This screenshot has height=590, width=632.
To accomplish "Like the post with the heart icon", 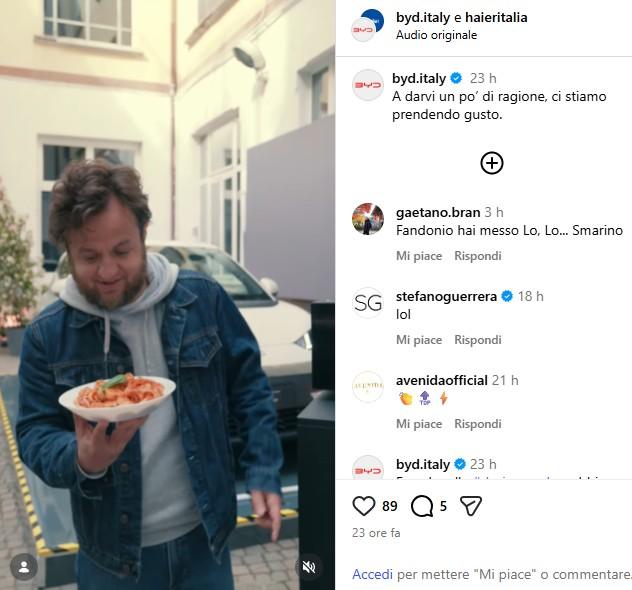I will click(364, 506).
